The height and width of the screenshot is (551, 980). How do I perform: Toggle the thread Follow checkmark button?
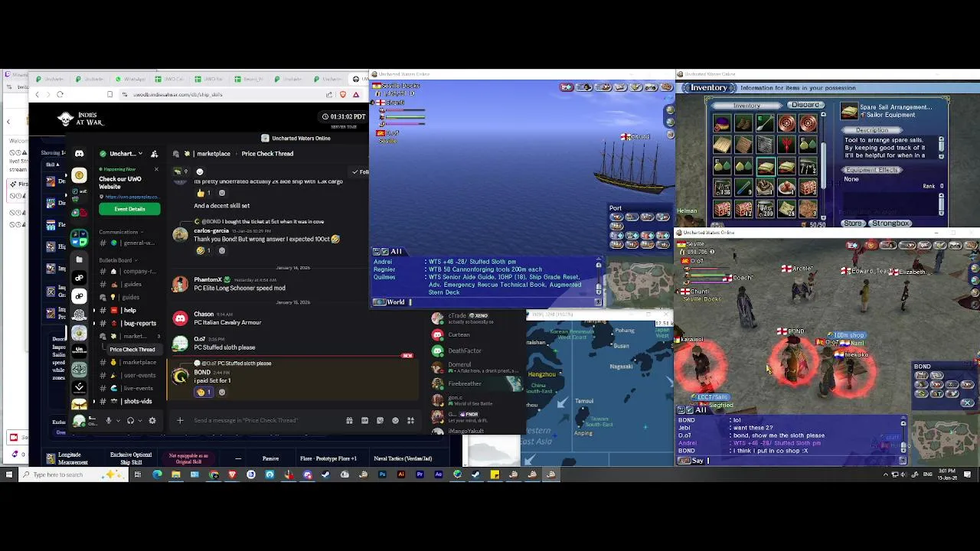pos(360,171)
